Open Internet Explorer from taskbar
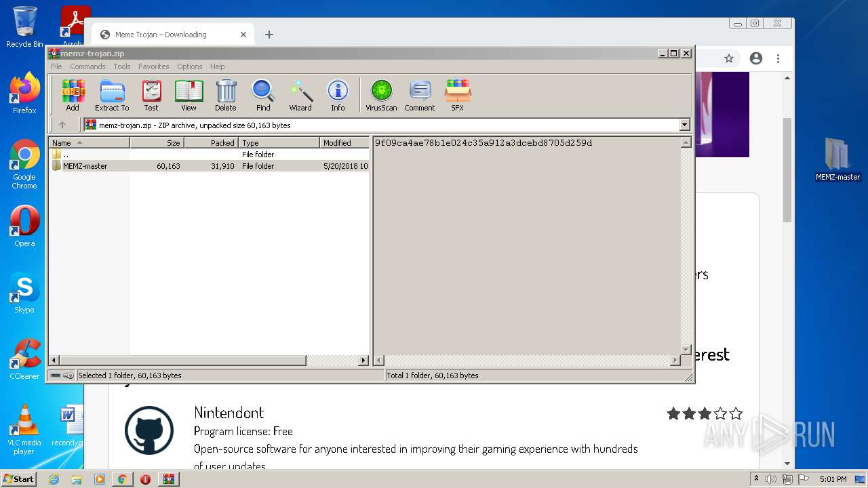This screenshot has width=868, height=488. [x=54, y=479]
